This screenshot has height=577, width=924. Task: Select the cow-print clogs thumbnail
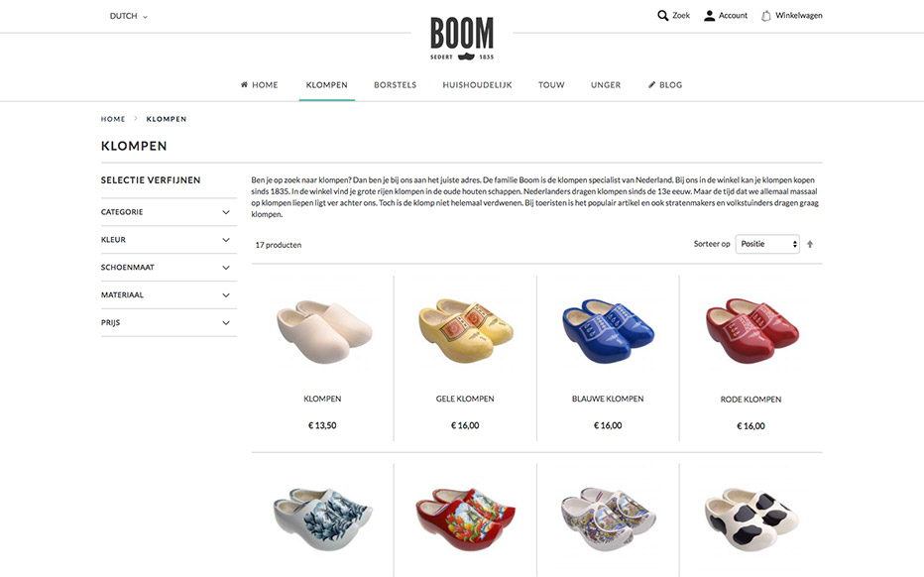click(751, 519)
